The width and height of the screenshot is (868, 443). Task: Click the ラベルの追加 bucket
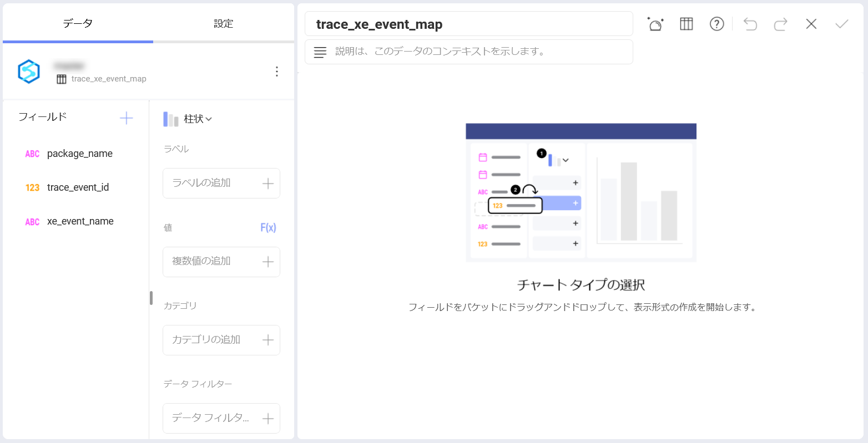(x=221, y=183)
